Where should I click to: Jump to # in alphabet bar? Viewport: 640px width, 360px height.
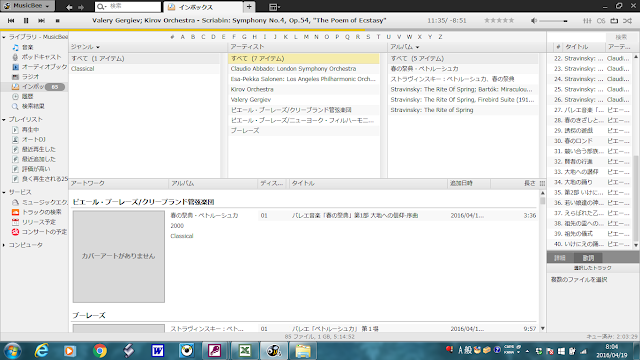[x=172, y=37]
